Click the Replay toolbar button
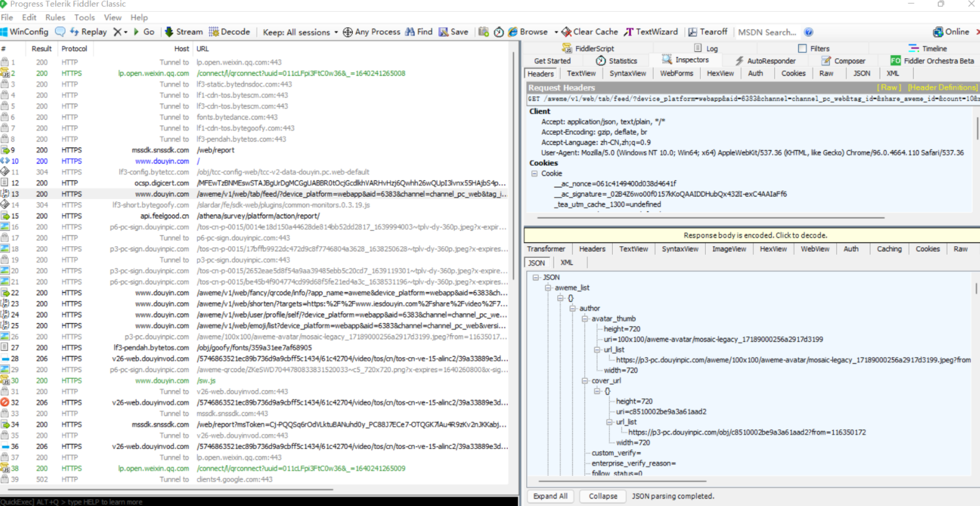 (88, 32)
